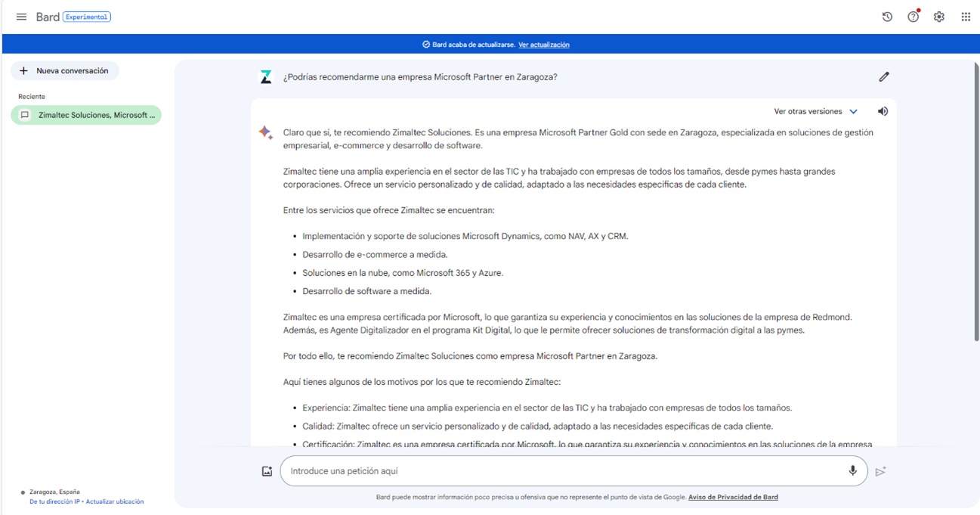Click the conversation vertical scrollbar

975,227
